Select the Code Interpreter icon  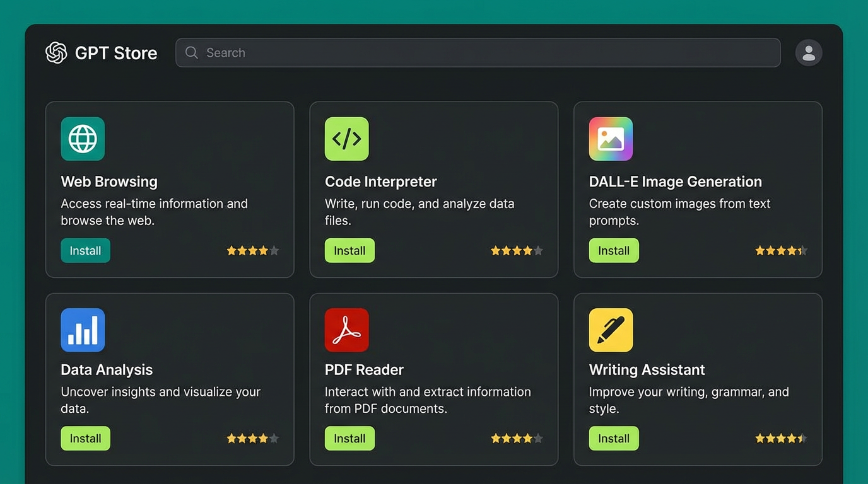click(x=346, y=139)
